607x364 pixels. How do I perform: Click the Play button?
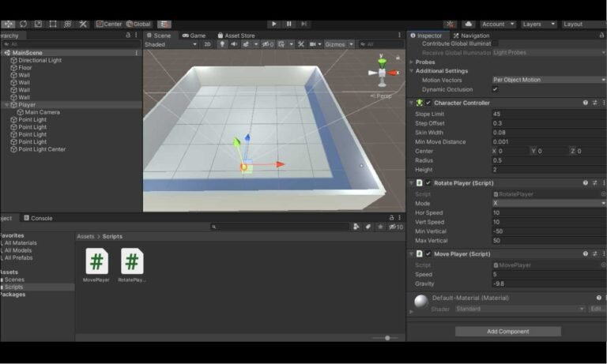[x=274, y=24]
